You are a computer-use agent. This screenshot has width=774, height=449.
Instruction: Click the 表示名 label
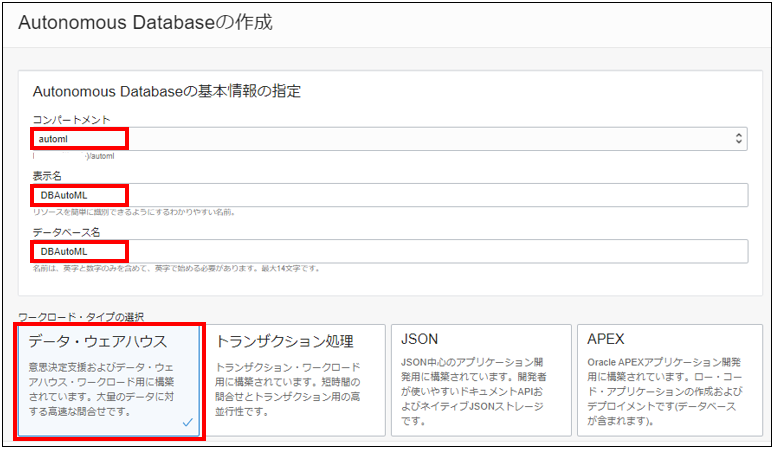point(47,176)
